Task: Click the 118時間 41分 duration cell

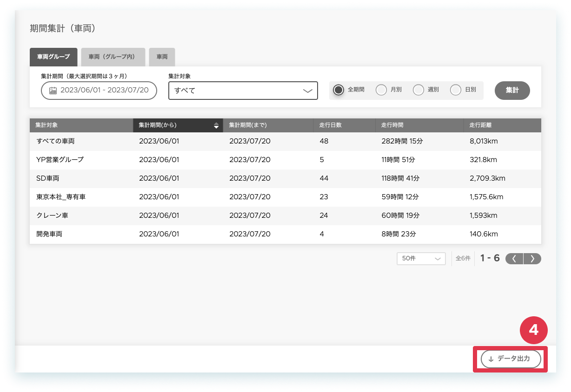Action: tap(400, 178)
